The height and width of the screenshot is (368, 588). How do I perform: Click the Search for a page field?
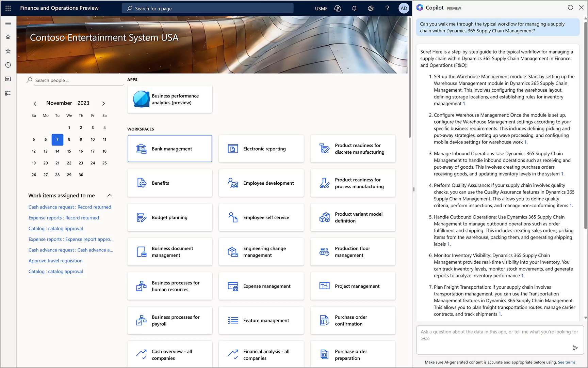(207, 8)
